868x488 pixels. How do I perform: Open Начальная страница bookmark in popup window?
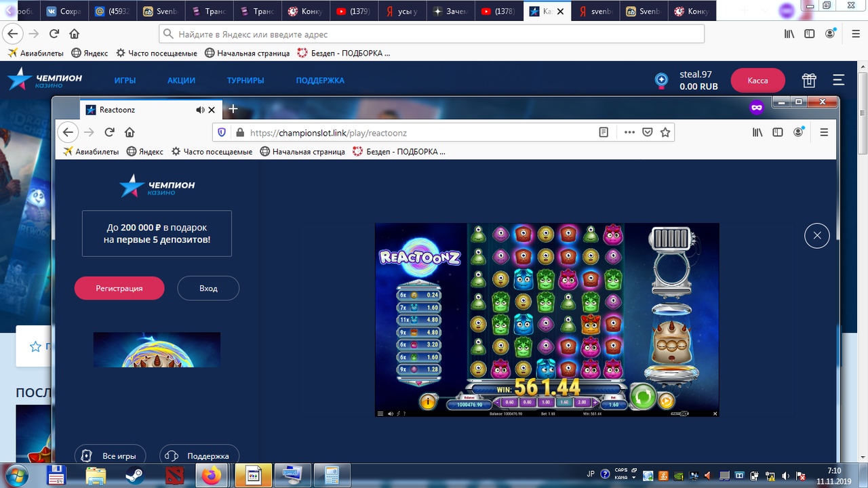[302, 152]
